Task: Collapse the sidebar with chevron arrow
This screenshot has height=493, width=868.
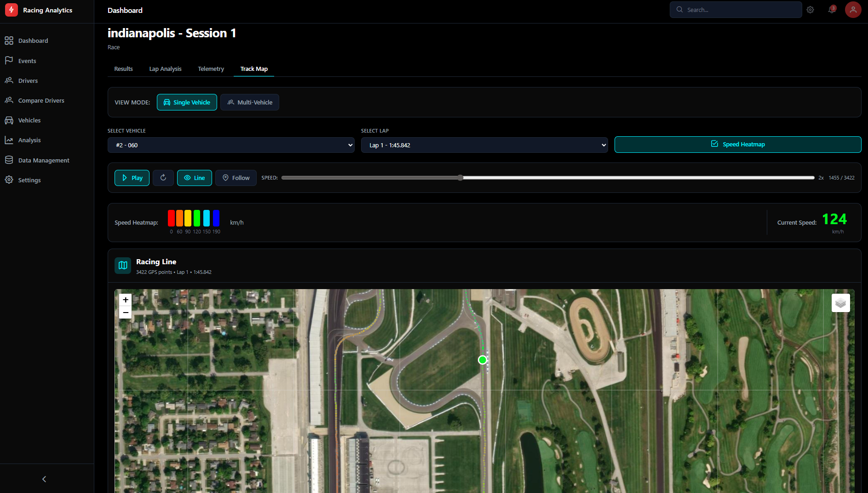Action: [44, 479]
